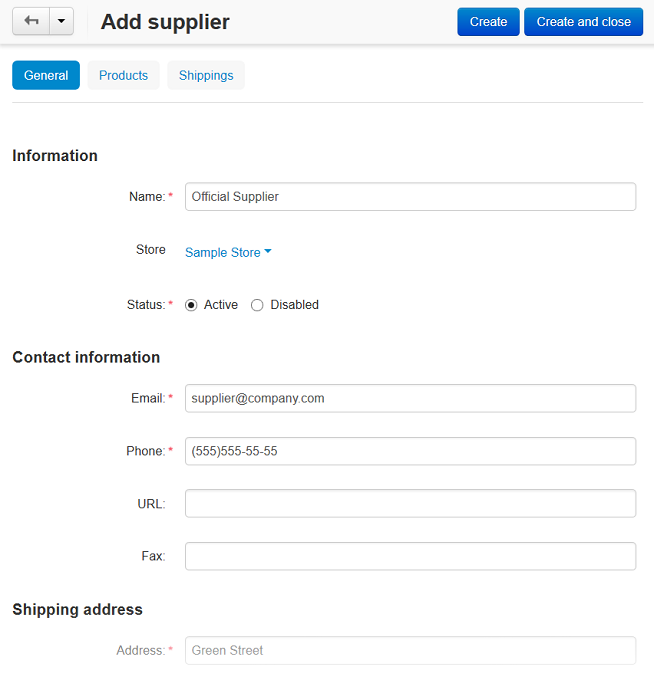Click the Shipping address section heading
This screenshot has width=654, height=680.
click(77, 609)
